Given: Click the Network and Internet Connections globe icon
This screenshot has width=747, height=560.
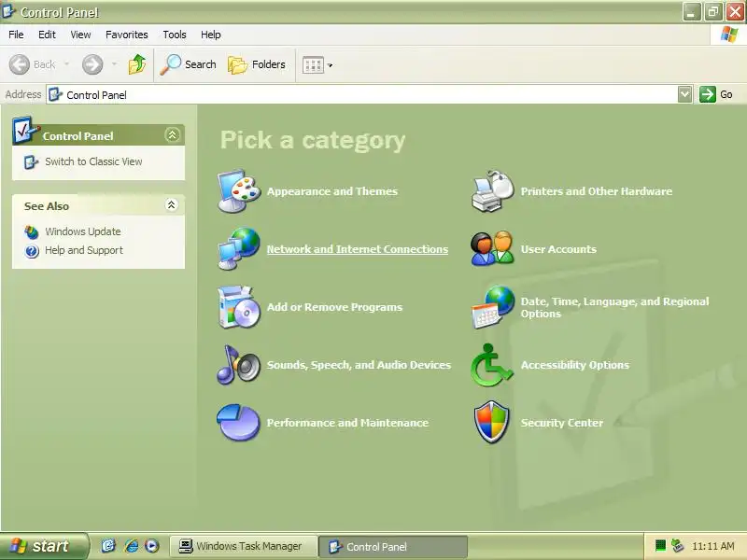Looking at the screenshot, I should (x=239, y=248).
